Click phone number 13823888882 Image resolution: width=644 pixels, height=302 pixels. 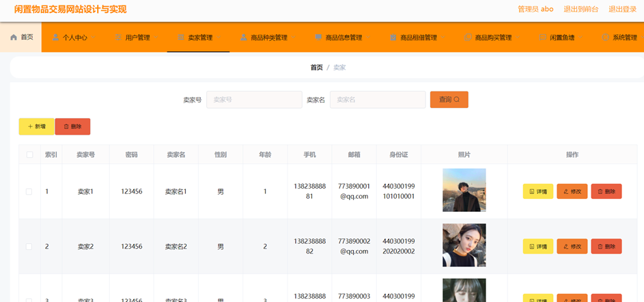point(309,247)
